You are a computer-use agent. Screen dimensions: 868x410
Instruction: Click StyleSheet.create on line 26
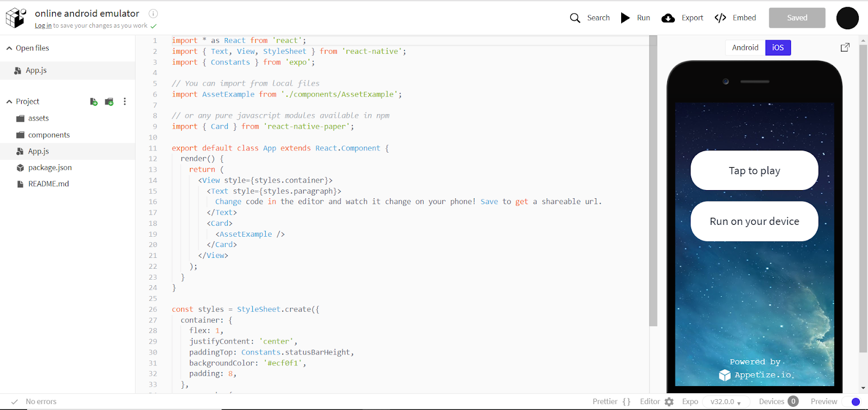274,310
